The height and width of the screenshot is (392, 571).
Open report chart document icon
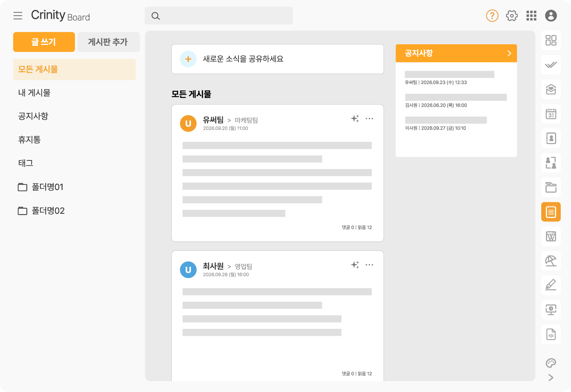pos(551,334)
